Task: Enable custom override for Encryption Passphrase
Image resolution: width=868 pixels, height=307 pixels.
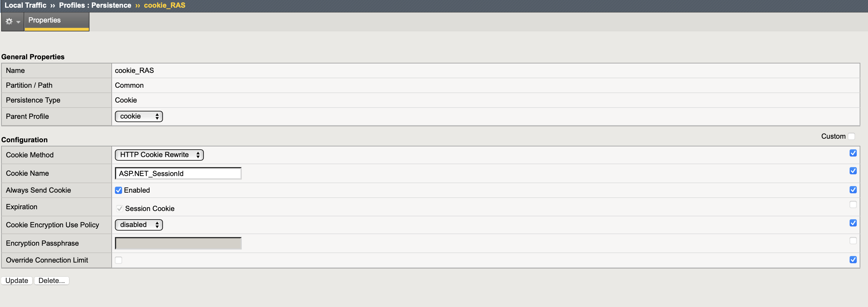Action: (853, 241)
